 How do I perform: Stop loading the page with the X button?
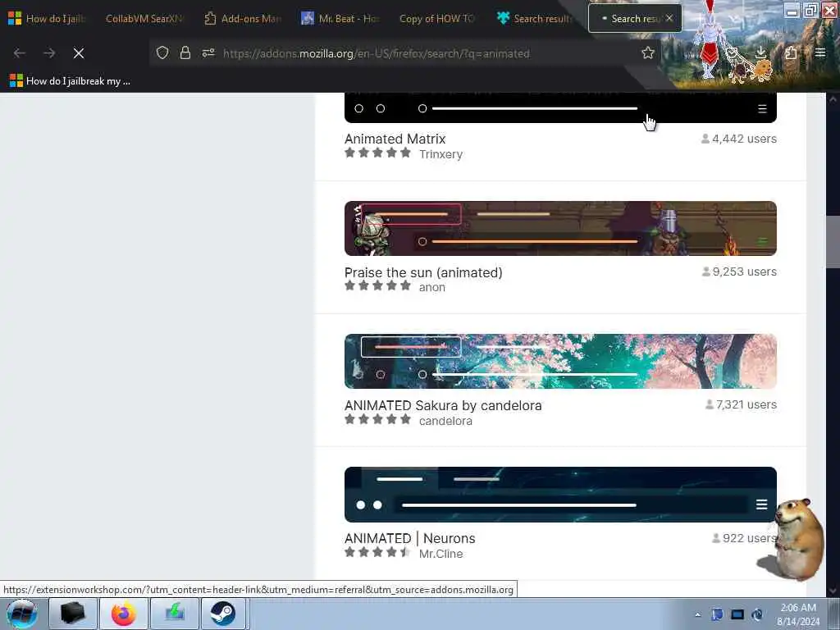pyautogui.click(x=79, y=53)
